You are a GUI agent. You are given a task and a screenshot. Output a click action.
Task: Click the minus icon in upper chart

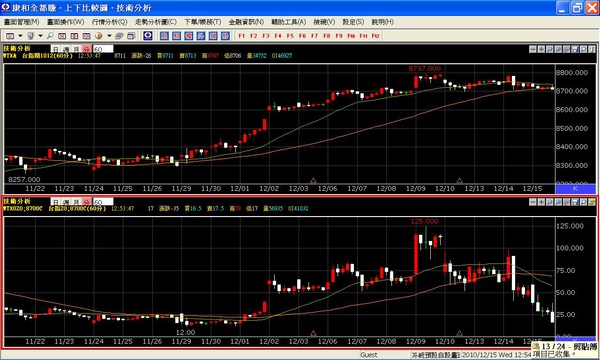pos(533,49)
